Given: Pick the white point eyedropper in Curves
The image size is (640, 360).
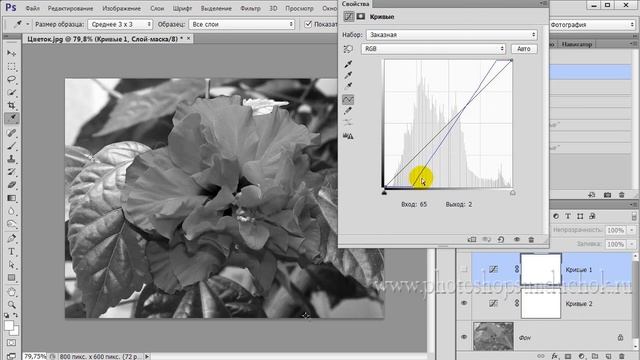Looking at the screenshot, I should click(x=348, y=86).
